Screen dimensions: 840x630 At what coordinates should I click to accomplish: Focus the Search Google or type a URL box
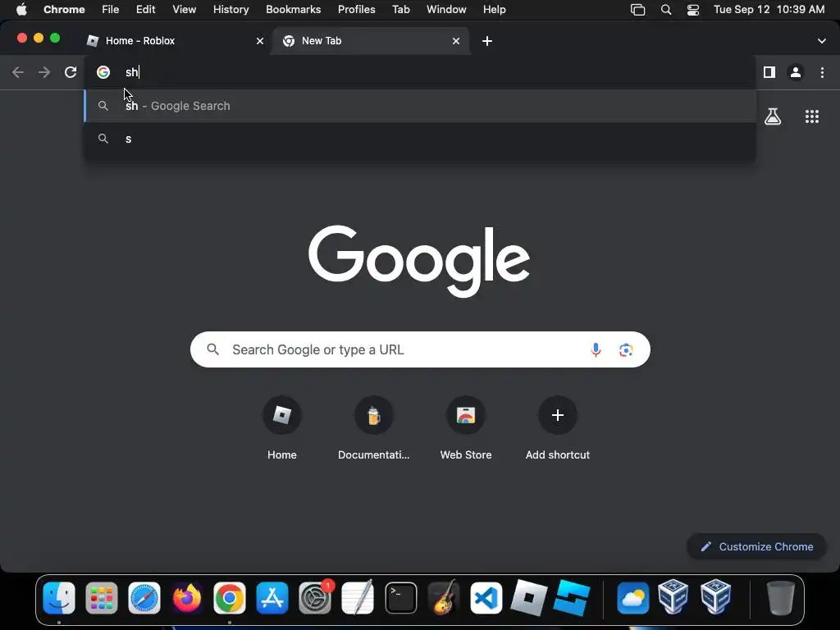(421, 349)
